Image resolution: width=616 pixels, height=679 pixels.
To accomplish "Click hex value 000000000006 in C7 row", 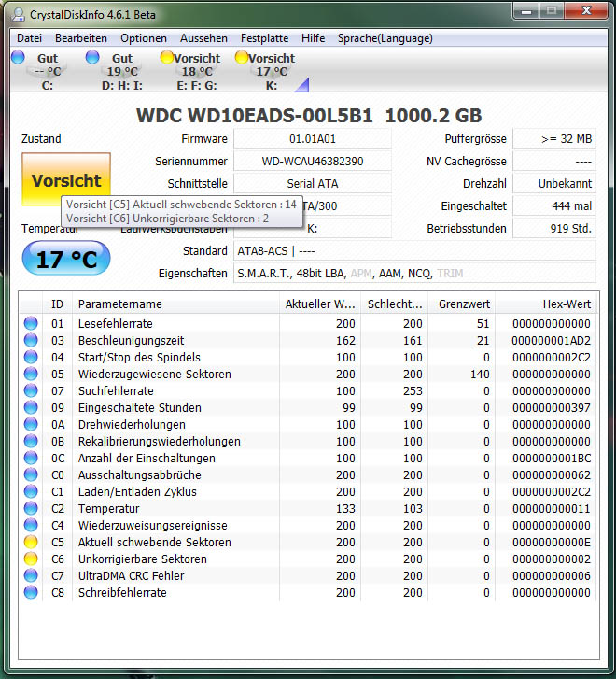I will (x=552, y=575).
